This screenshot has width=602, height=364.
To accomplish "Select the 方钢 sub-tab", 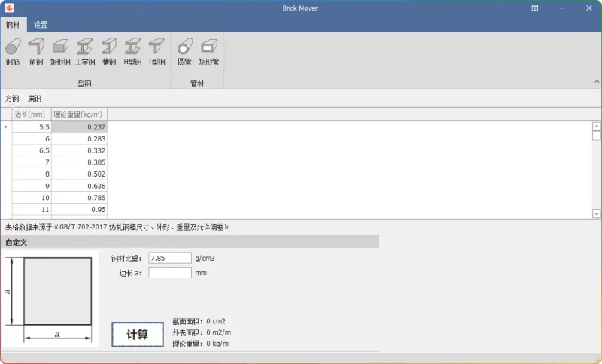I will click(x=12, y=99).
